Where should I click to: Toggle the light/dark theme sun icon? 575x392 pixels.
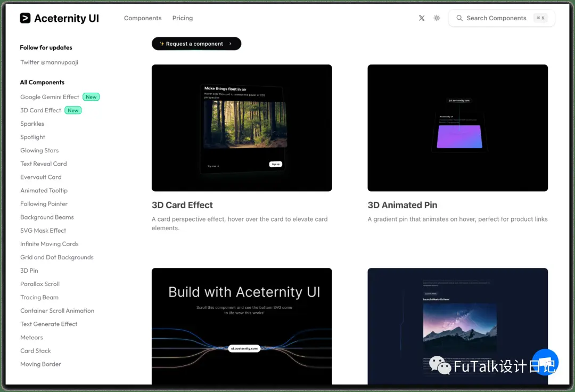[x=437, y=18]
